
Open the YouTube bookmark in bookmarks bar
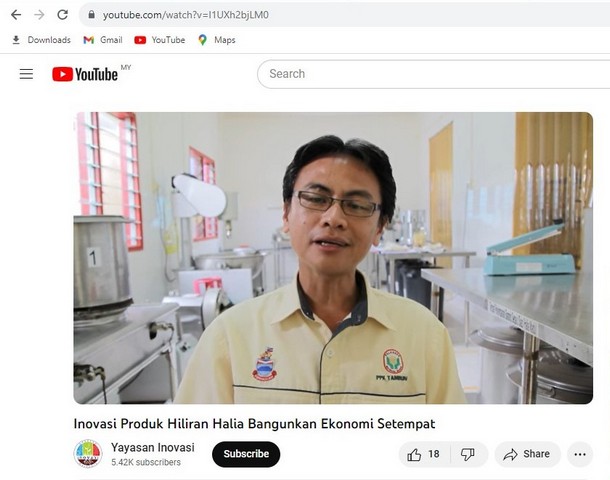160,40
